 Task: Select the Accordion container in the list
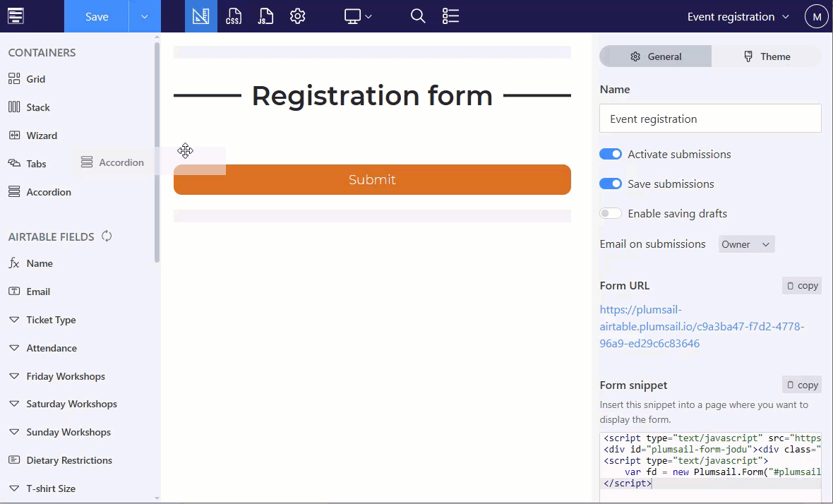tap(40, 192)
